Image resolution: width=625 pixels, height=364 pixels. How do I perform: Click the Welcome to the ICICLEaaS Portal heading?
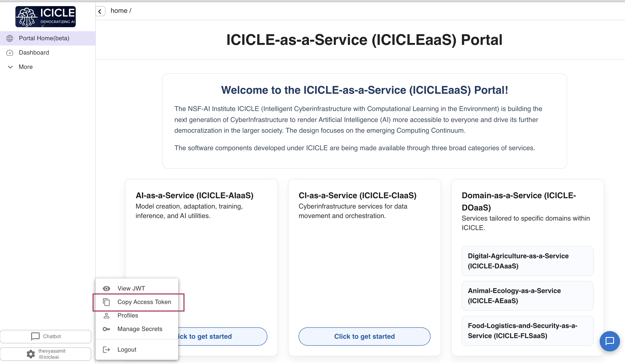[364, 90]
